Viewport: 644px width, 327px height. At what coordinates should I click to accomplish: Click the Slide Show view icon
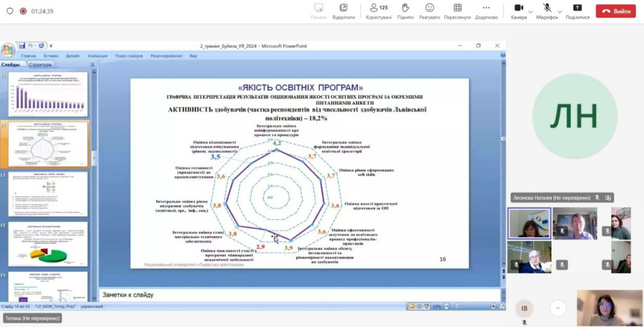pyautogui.click(x=427, y=306)
